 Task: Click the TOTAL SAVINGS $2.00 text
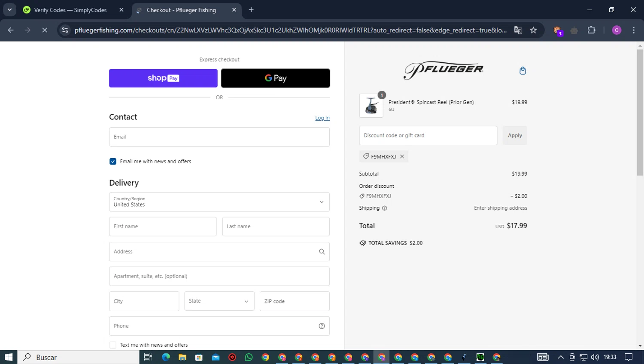(395, 243)
